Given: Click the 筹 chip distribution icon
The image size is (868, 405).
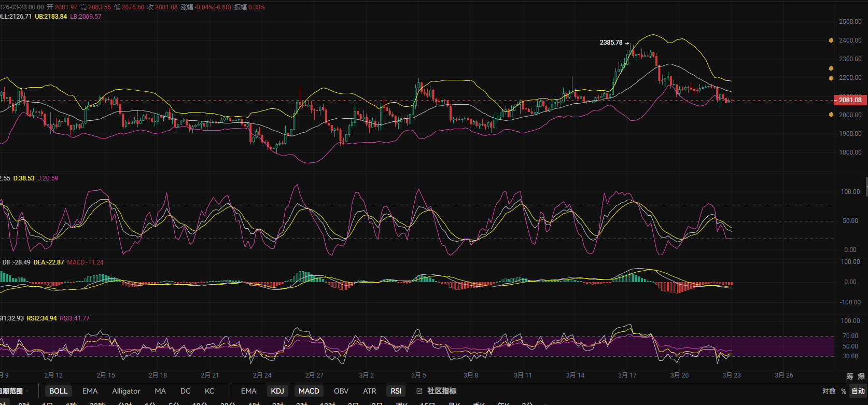Looking at the screenshot, I should [x=850, y=376].
